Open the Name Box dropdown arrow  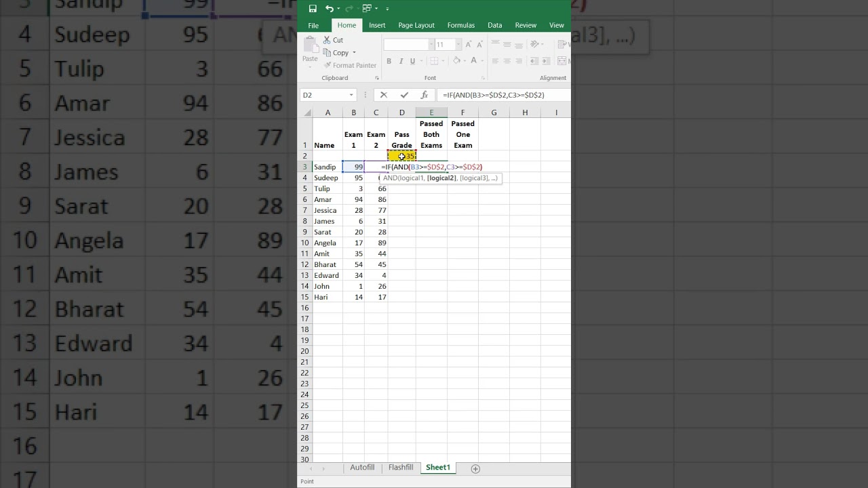pyautogui.click(x=351, y=96)
